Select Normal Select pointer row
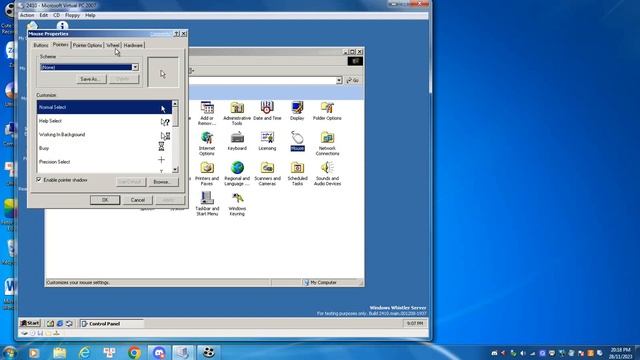This screenshot has height=360, width=640. (x=104, y=107)
